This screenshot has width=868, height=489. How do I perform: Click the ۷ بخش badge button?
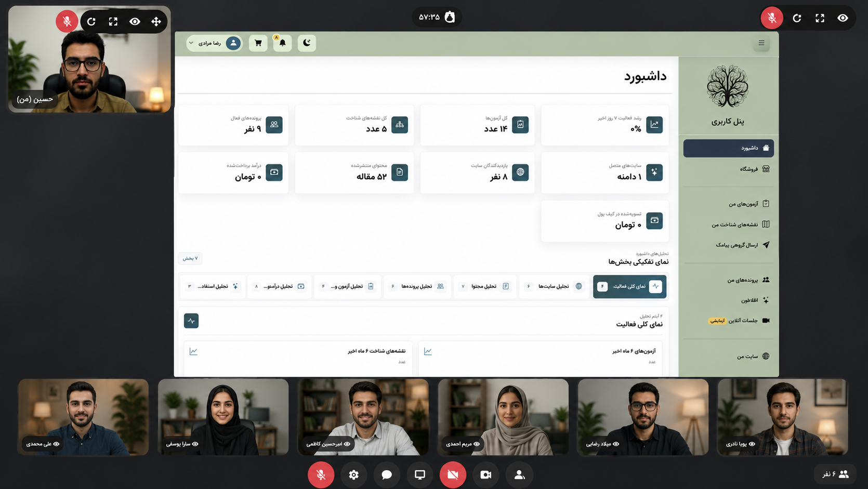(190, 258)
